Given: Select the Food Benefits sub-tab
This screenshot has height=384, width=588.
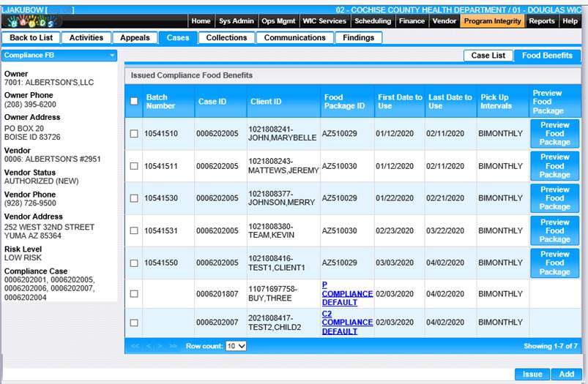Looking at the screenshot, I should pyautogui.click(x=547, y=56).
